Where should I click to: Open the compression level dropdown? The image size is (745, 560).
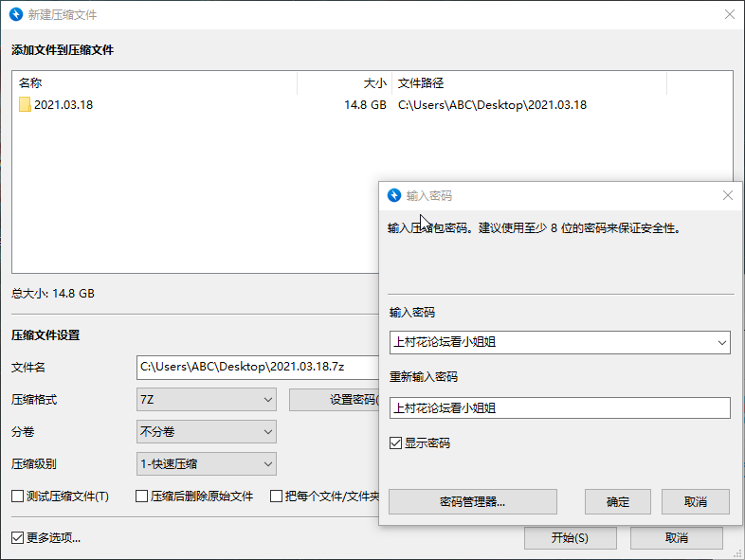pos(207,464)
